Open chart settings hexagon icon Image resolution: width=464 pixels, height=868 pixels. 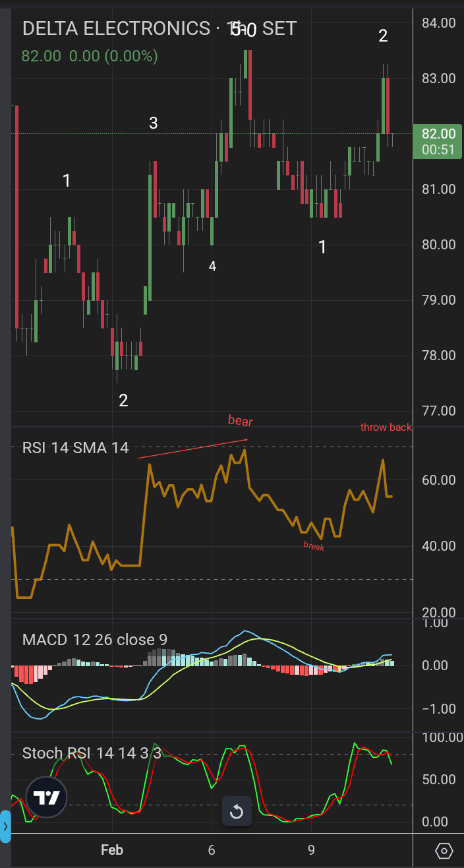[444, 851]
